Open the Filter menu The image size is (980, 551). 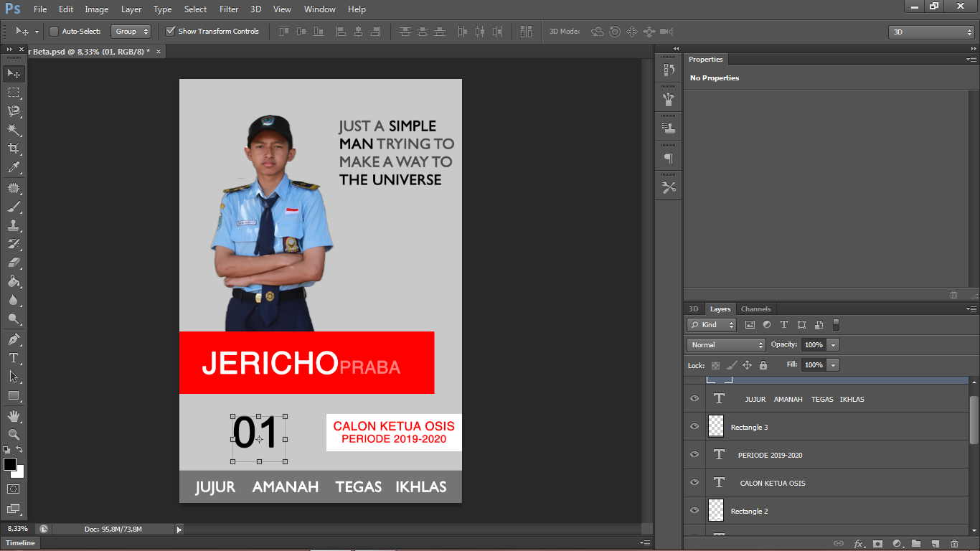(229, 9)
